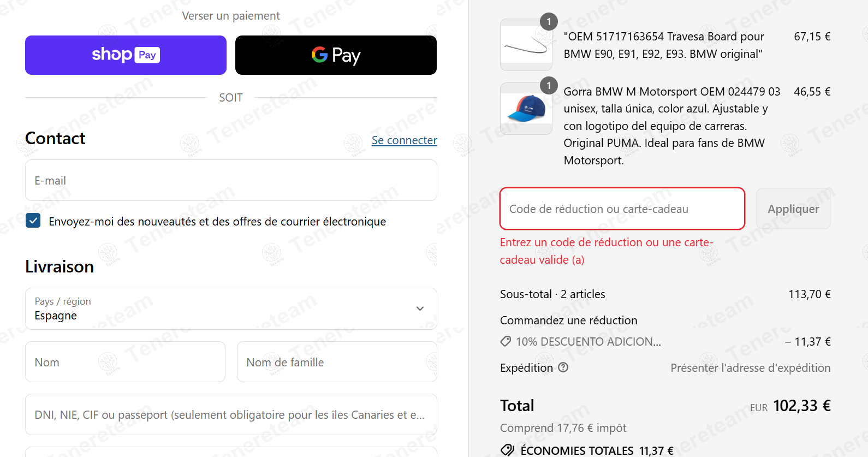
Task: Click the Livraison heading
Action: point(60,266)
